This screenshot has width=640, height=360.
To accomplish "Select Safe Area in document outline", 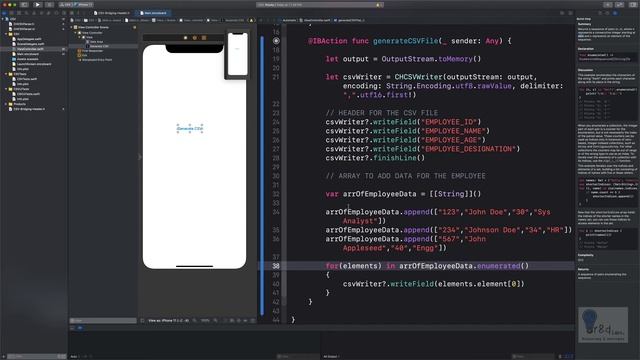I will point(96,42).
